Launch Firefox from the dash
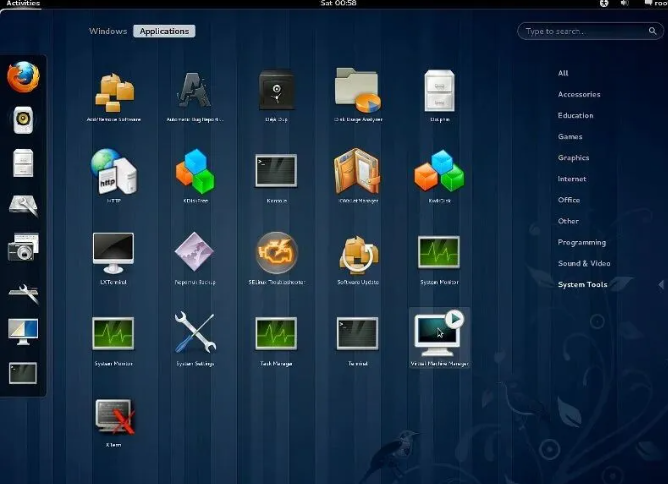 click(22, 78)
